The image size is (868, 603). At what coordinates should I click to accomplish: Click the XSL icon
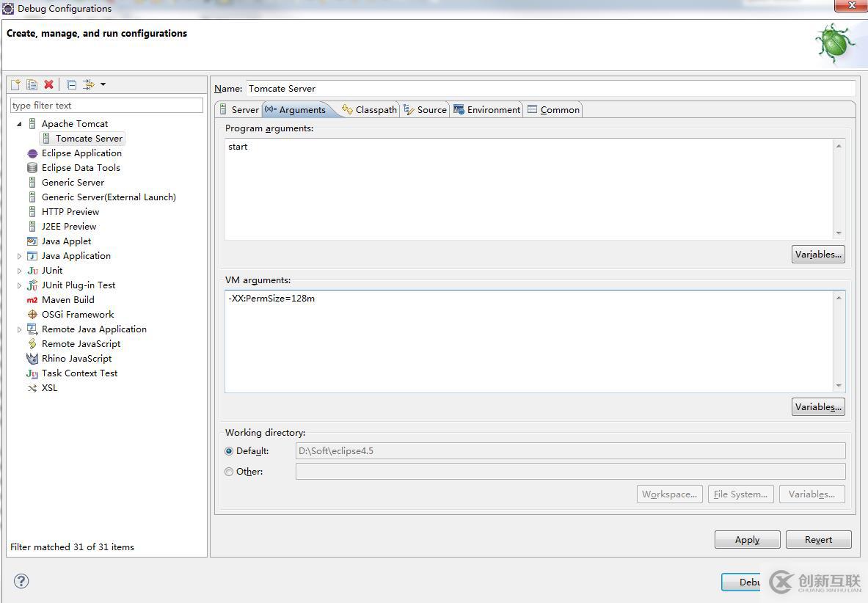point(32,388)
